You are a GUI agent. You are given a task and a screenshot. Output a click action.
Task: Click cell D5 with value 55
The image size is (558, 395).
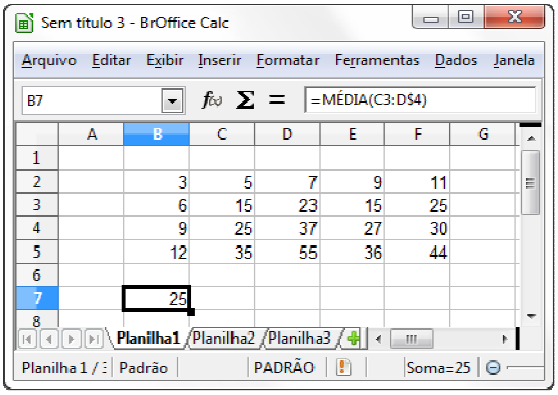pyautogui.click(x=287, y=251)
